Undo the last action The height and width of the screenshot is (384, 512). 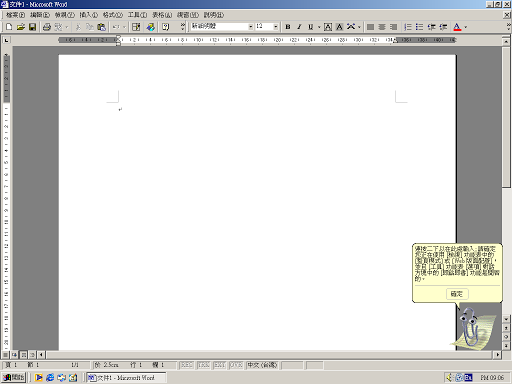[x=116, y=27]
